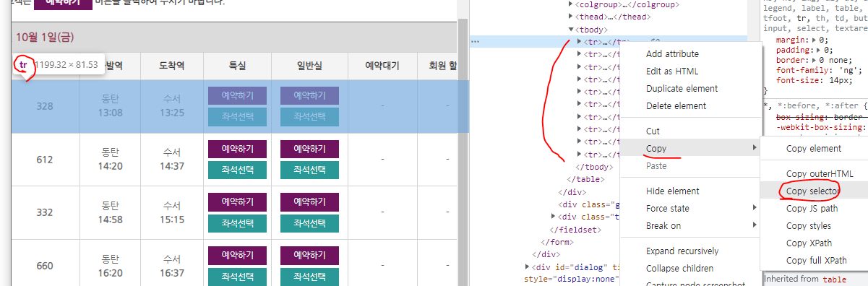Click arrival 수서 15:15 cell
The height and width of the screenshot is (286, 868).
[x=171, y=212]
